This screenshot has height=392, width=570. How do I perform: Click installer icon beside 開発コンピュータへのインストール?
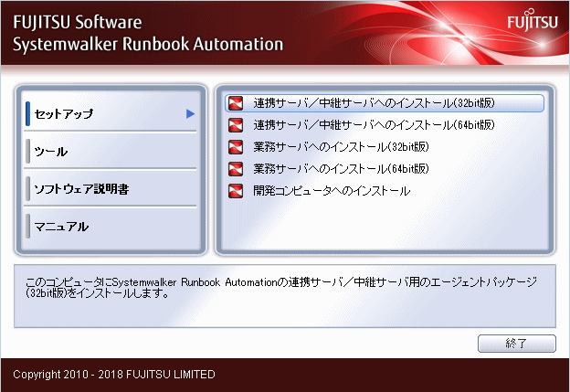coord(236,191)
